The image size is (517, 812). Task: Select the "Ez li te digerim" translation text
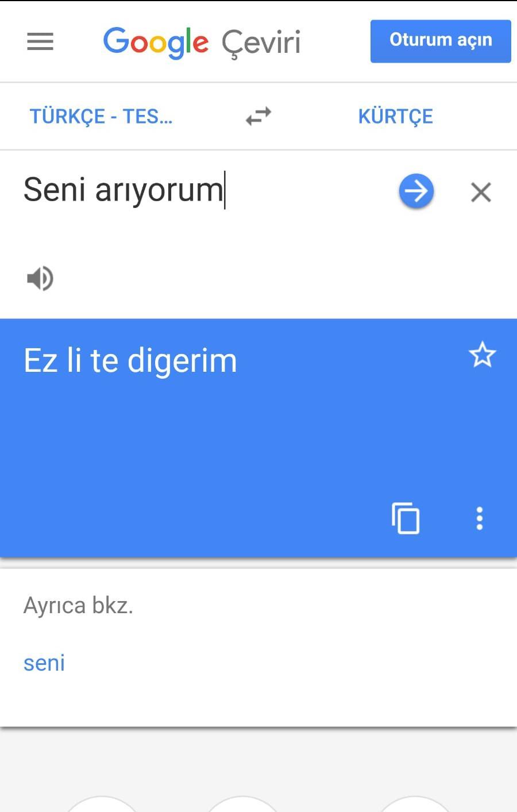[130, 361]
